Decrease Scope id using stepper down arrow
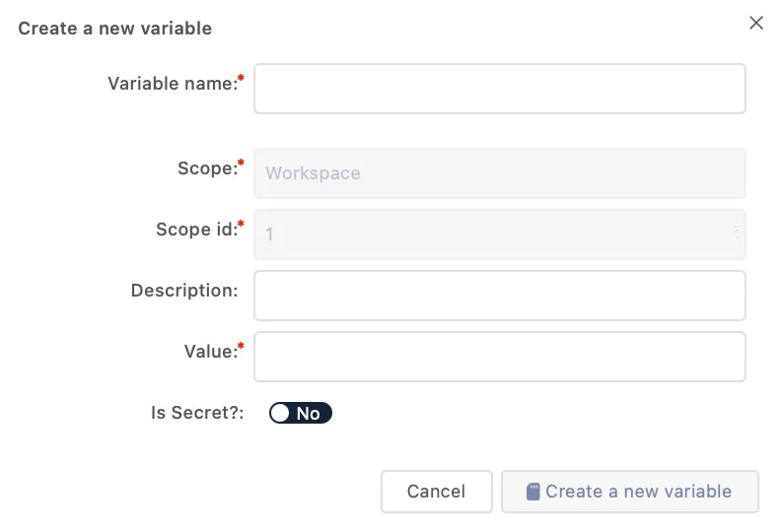 coord(738,237)
